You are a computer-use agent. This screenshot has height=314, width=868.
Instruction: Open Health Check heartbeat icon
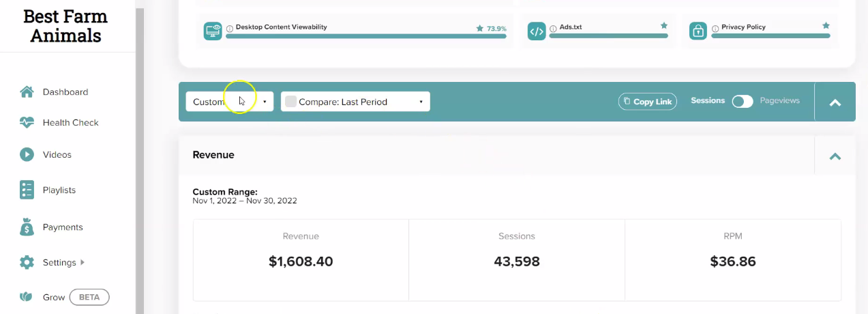[27, 123]
